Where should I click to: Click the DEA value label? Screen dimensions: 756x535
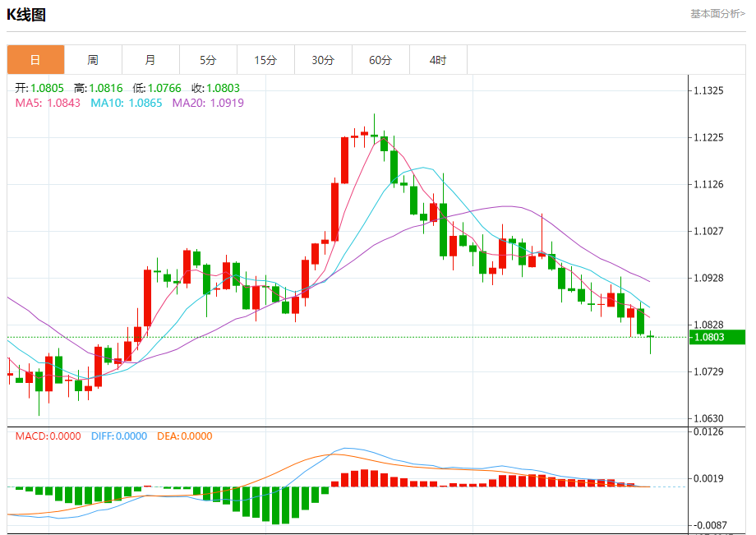[x=185, y=436]
